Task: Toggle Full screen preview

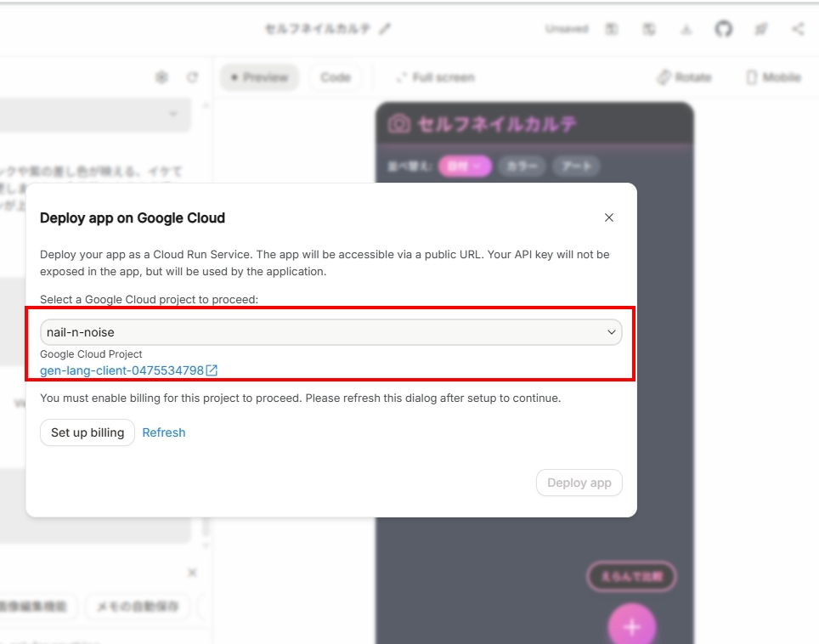Action: (435, 77)
